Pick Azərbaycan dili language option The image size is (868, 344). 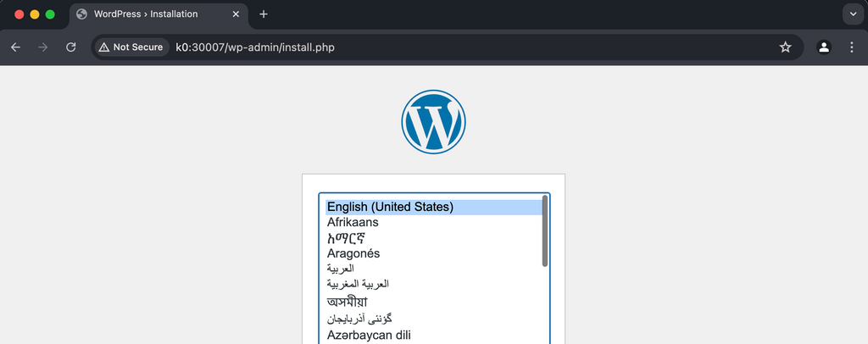click(369, 335)
